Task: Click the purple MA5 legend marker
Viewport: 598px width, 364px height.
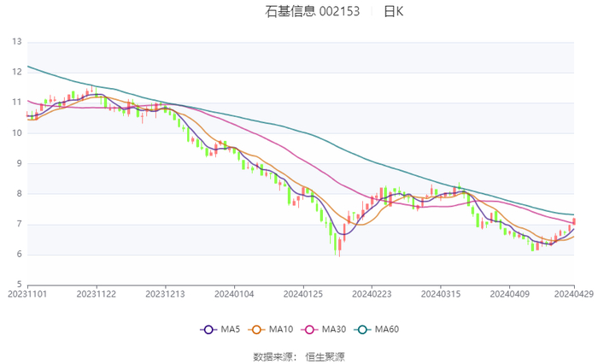Action: pos(208,329)
